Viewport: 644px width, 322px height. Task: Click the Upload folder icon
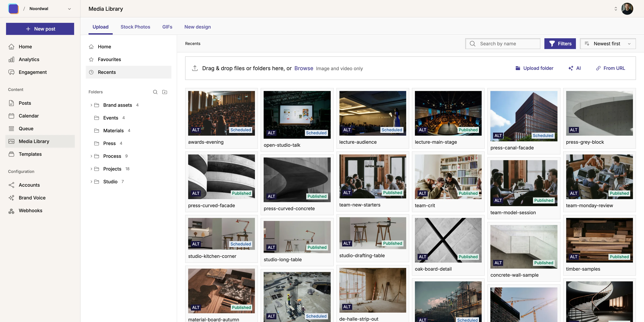click(x=518, y=68)
